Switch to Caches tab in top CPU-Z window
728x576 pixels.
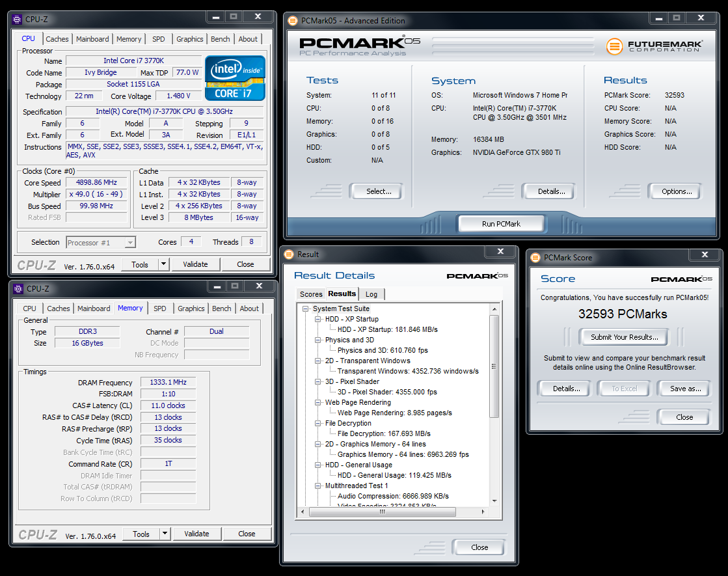click(x=57, y=39)
